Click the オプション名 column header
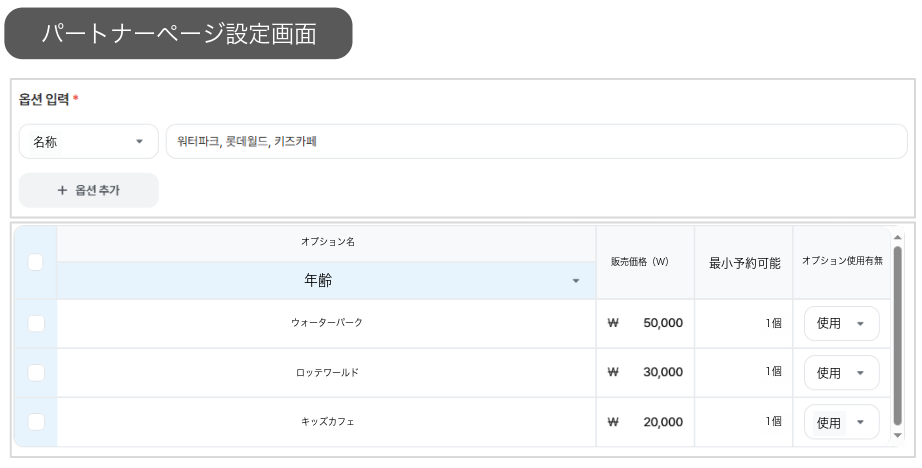The image size is (922, 468). click(328, 242)
